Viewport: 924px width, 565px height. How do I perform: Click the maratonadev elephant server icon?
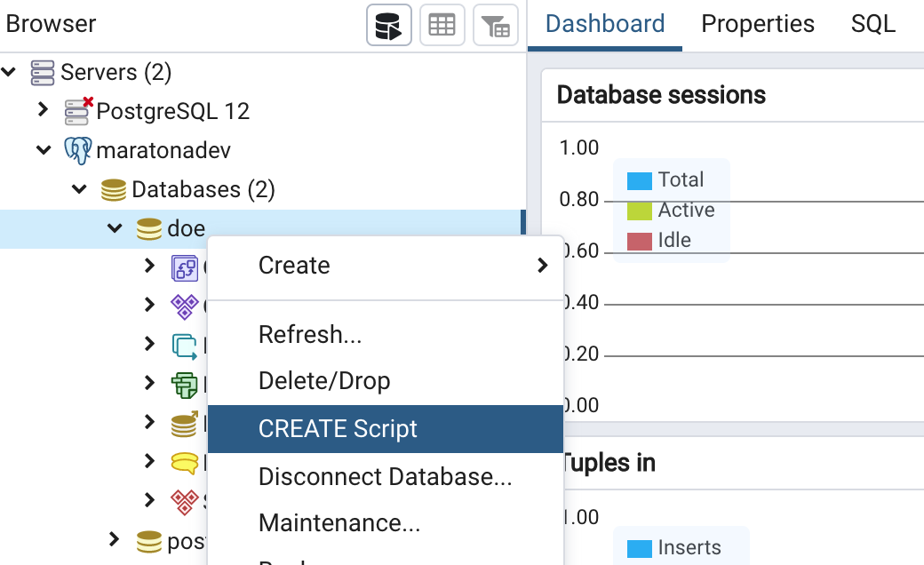point(78,150)
